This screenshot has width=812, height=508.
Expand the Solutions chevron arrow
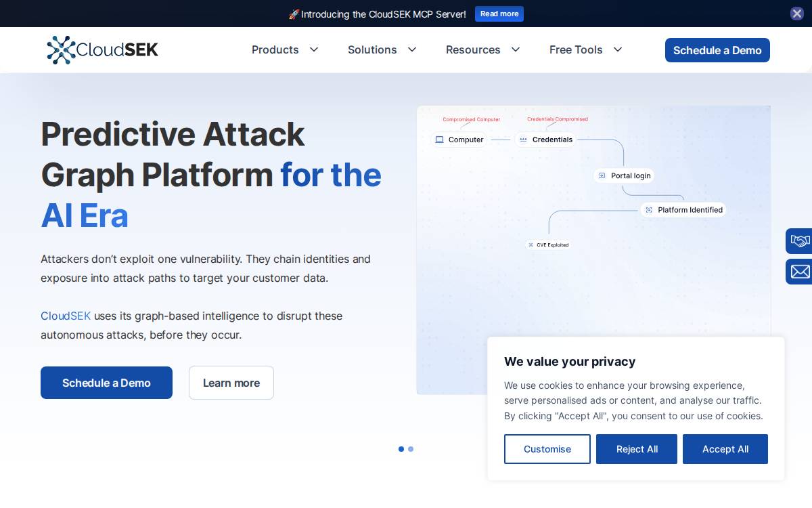pyautogui.click(x=412, y=49)
